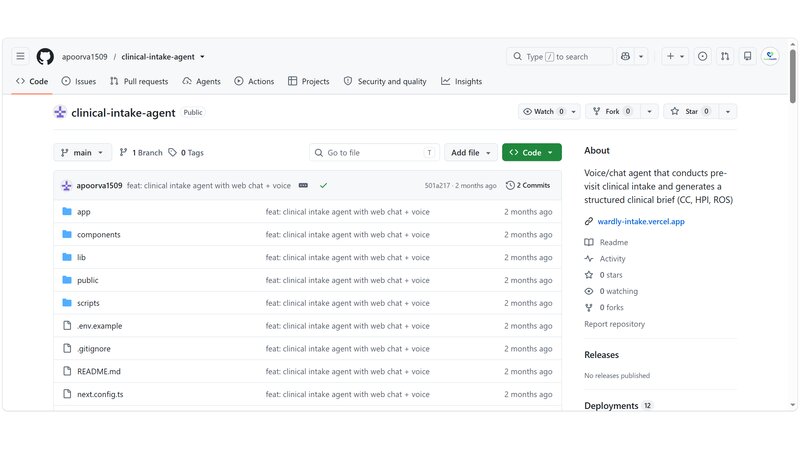Click latest commit message by apoorva1509
Viewport: 800px width, 450px height.
(x=209, y=186)
